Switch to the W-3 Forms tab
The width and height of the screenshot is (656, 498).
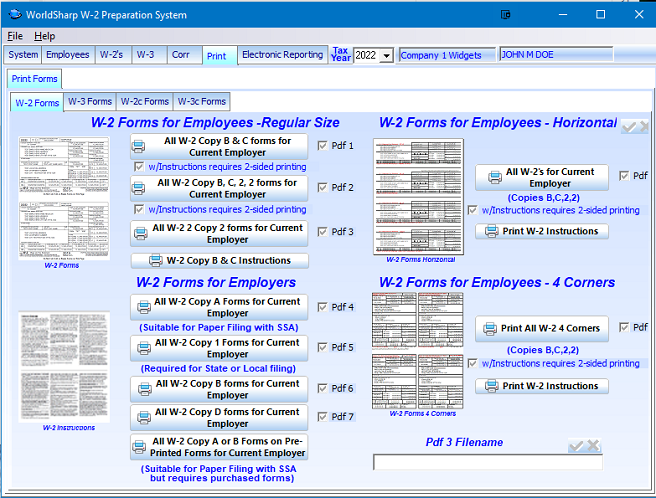click(x=90, y=101)
